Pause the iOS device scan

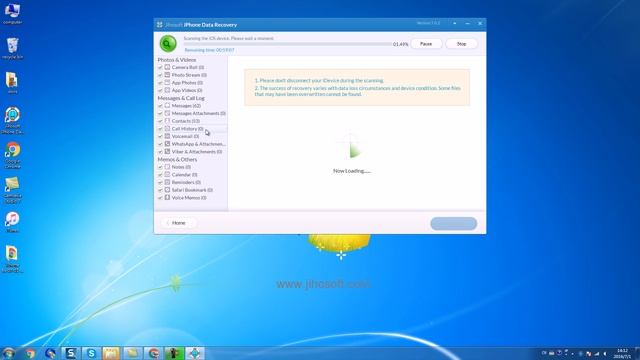[426, 44]
